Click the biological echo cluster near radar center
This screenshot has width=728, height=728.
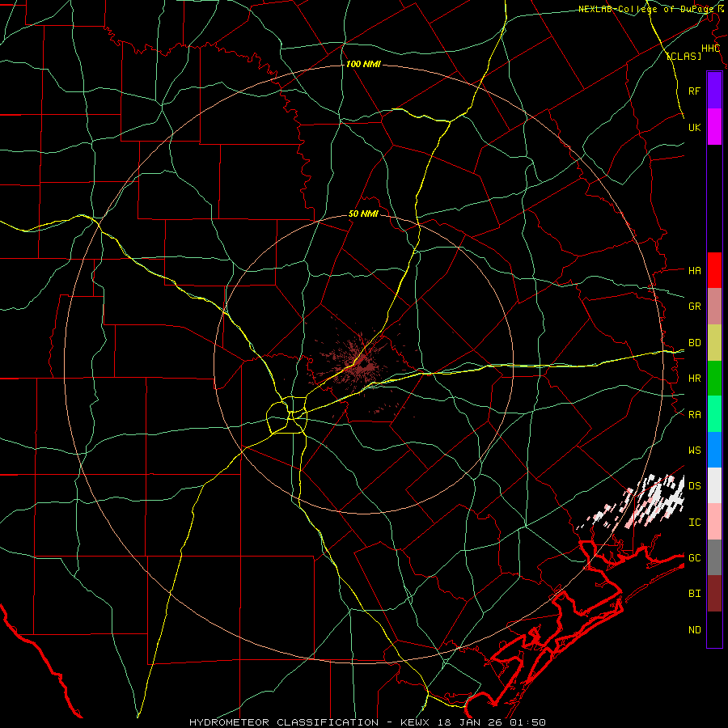point(360,365)
